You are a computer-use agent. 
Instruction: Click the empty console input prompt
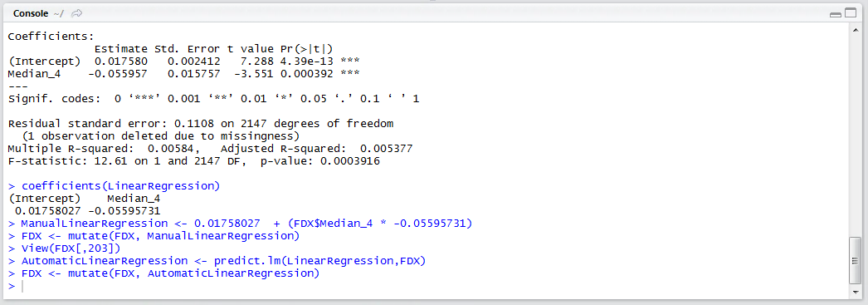pyautogui.click(x=22, y=286)
